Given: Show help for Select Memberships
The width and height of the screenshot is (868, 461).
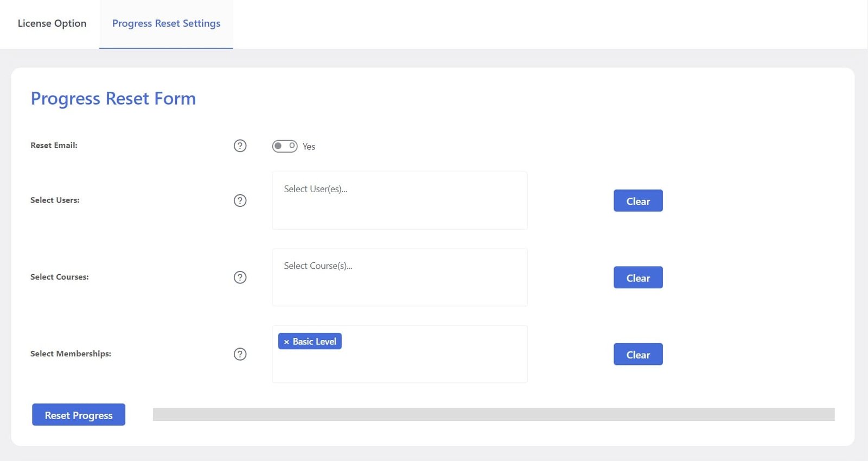Looking at the screenshot, I should click(x=240, y=354).
